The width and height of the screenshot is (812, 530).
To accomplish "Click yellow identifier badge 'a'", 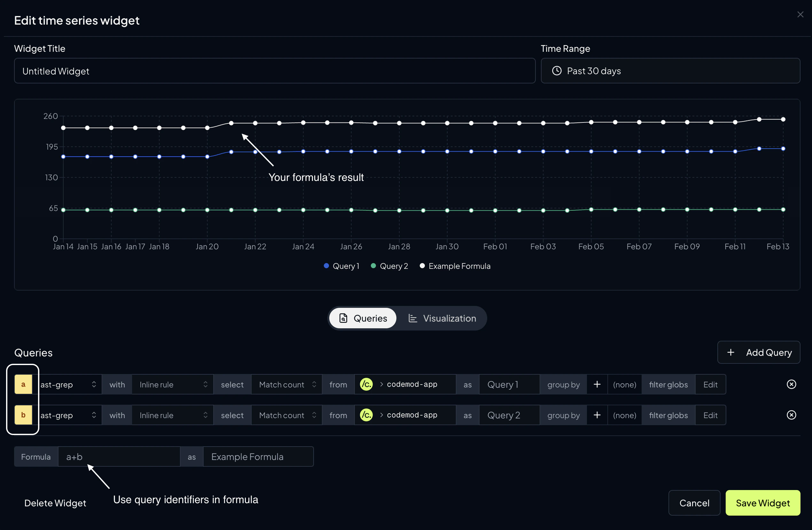I will coord(23,384).
